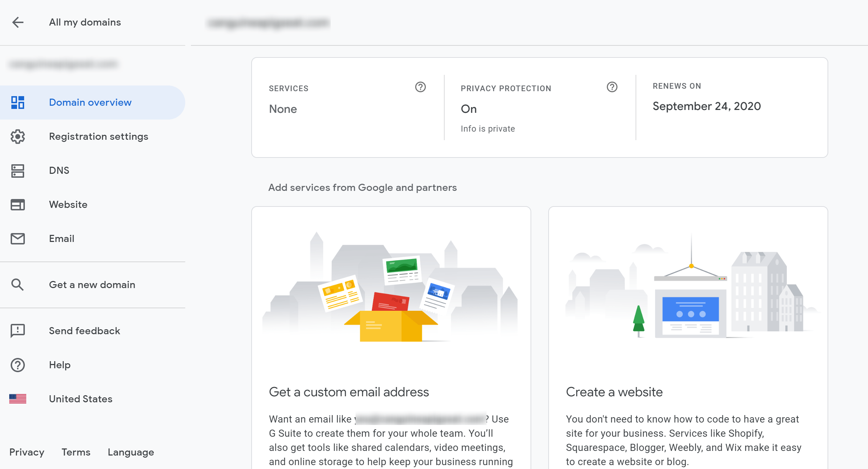Image resolution: width=868 pixels, height=469 pixels.
Task: Click the Help question mark icon
Action: point(18,364)
